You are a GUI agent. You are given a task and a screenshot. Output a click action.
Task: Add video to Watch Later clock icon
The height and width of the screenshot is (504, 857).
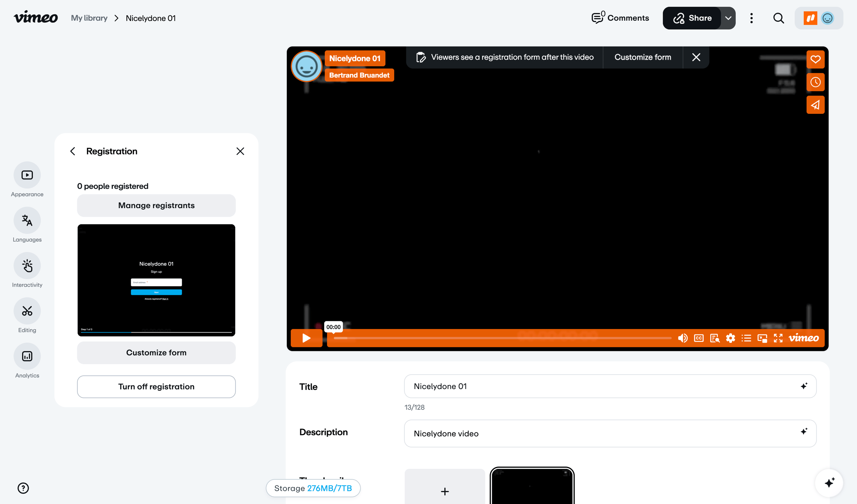coord(815,82)
